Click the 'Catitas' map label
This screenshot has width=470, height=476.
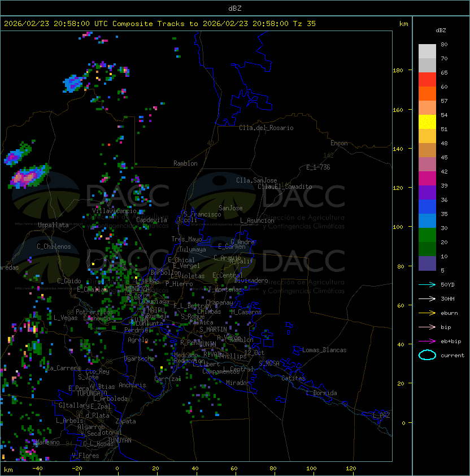[293, 378]
